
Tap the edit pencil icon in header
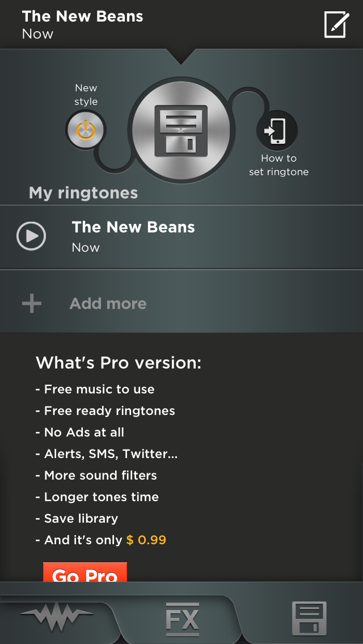tap(337, 24)
